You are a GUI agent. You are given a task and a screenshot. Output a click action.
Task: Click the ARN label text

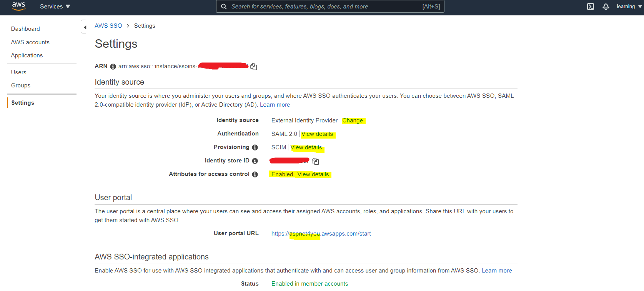point(101,66)
